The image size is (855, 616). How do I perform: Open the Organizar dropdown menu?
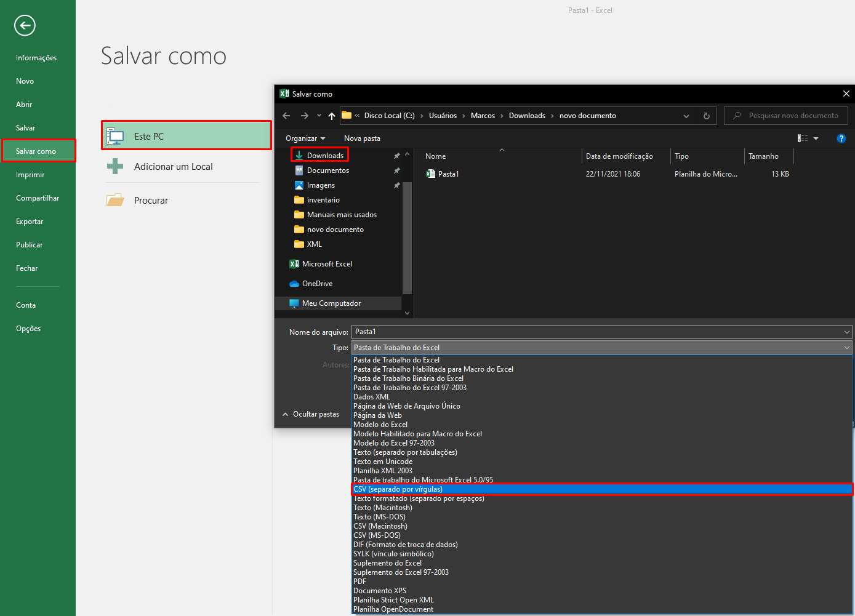[x=305, y=138]
